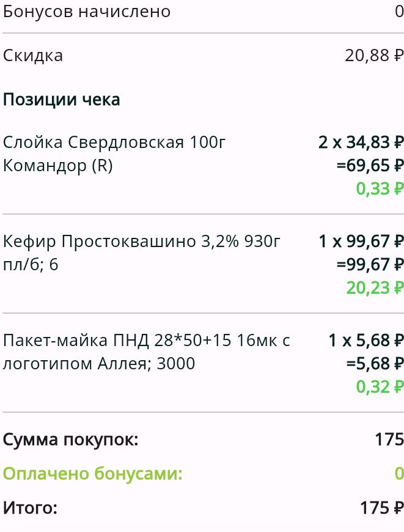Select the 'Позиции чека' heading
404x532 pixels.
pyautogui.click(x=61, y=100)
